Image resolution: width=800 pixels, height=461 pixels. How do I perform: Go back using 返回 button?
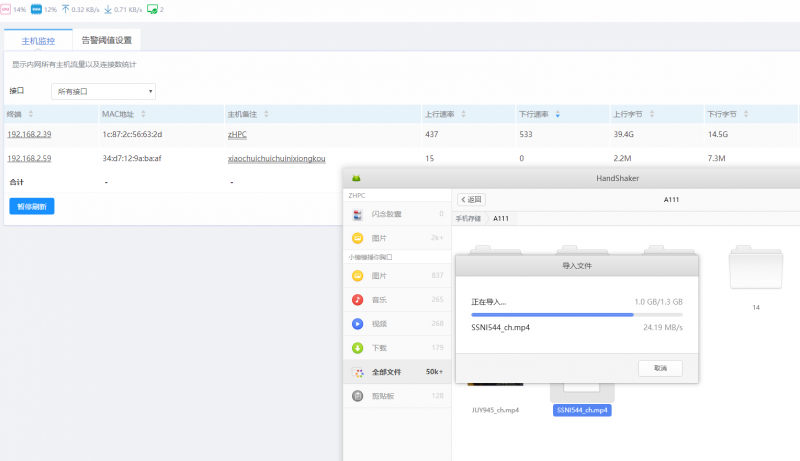point(471,199)
